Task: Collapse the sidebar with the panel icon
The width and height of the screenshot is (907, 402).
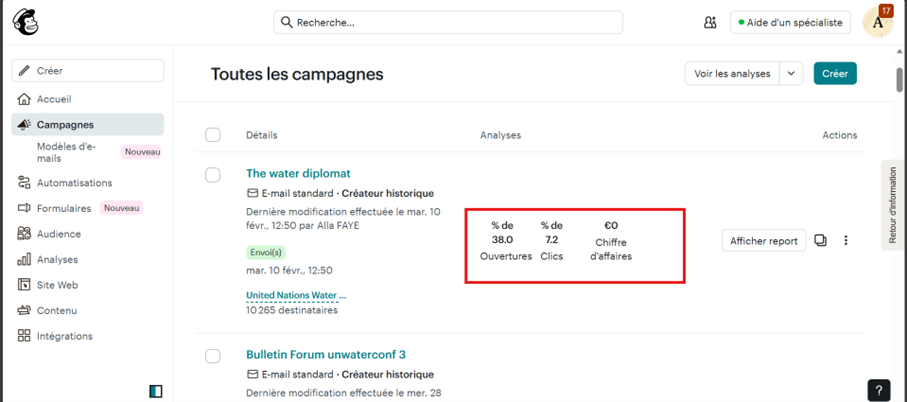Action: pyautogui.click(x=155, y=391)
